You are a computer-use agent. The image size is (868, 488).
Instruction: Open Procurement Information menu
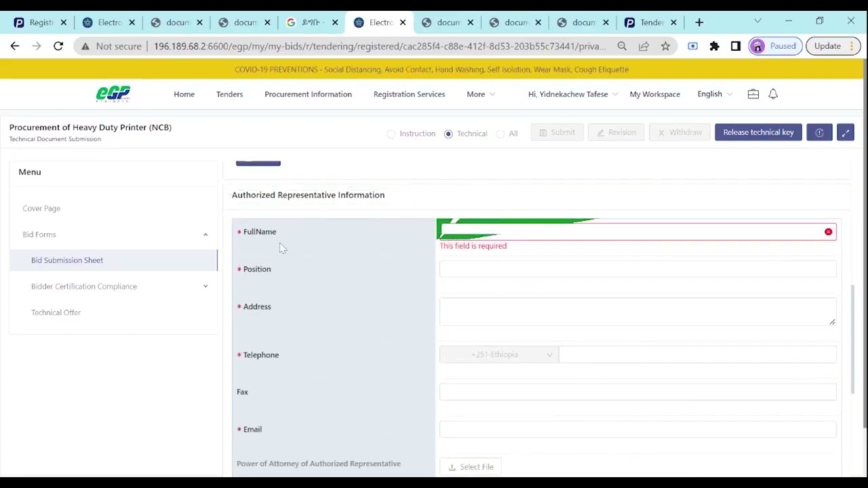tap(308, 94)
